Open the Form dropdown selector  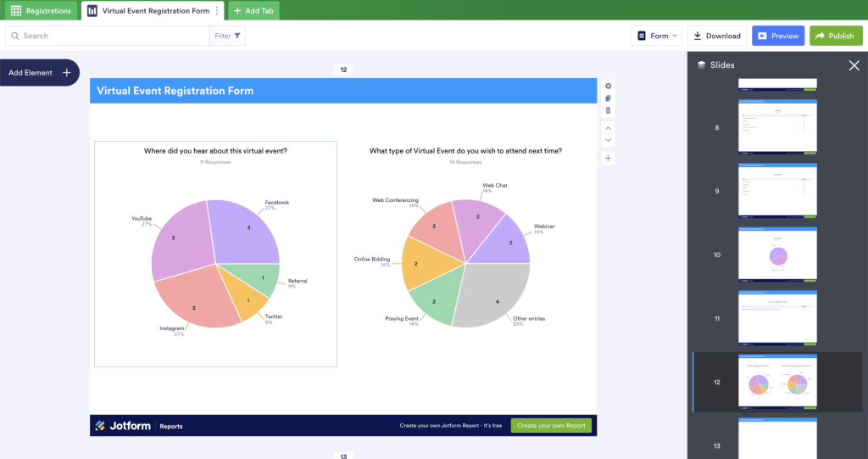(657, 36)
